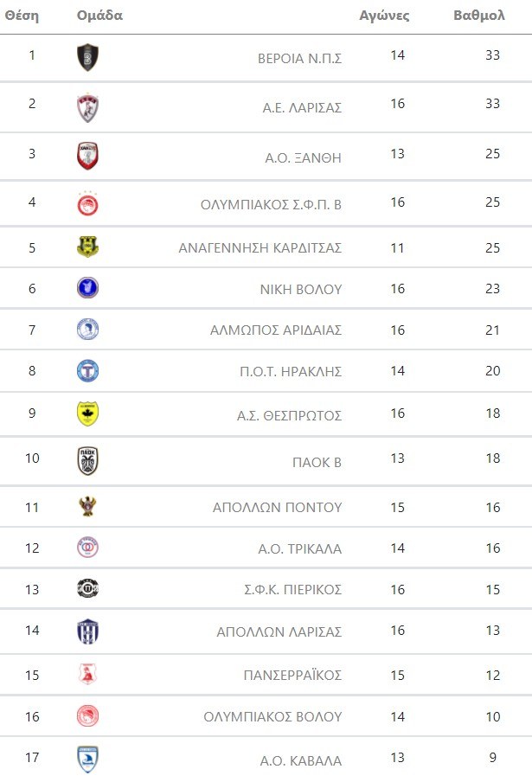Select the ΠΑΝΣΕΡΡΑΪΚΟΣ team name
The height and width of the screenshot is (782, 532).
point(292,675)
